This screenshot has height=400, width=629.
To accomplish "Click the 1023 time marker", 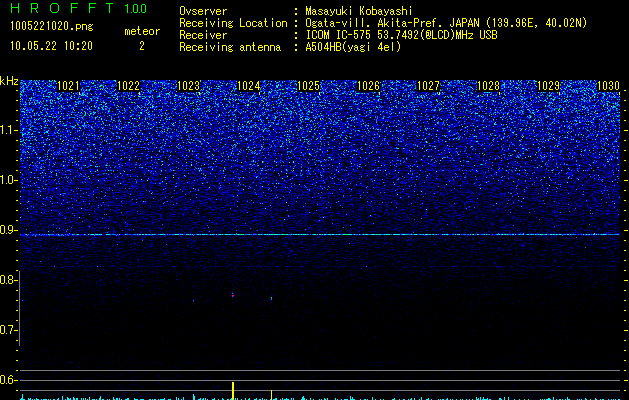I will [188, 86].
